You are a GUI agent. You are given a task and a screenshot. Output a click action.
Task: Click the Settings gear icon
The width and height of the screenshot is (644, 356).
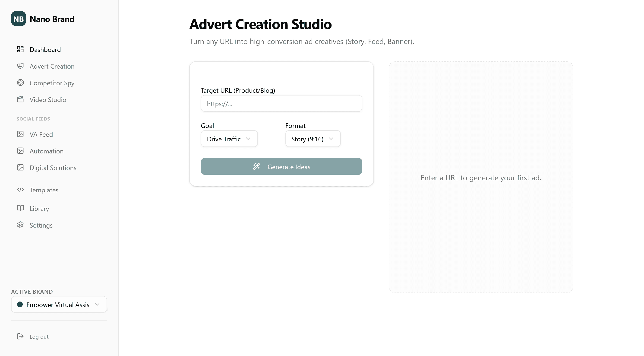tap(20, 225)
